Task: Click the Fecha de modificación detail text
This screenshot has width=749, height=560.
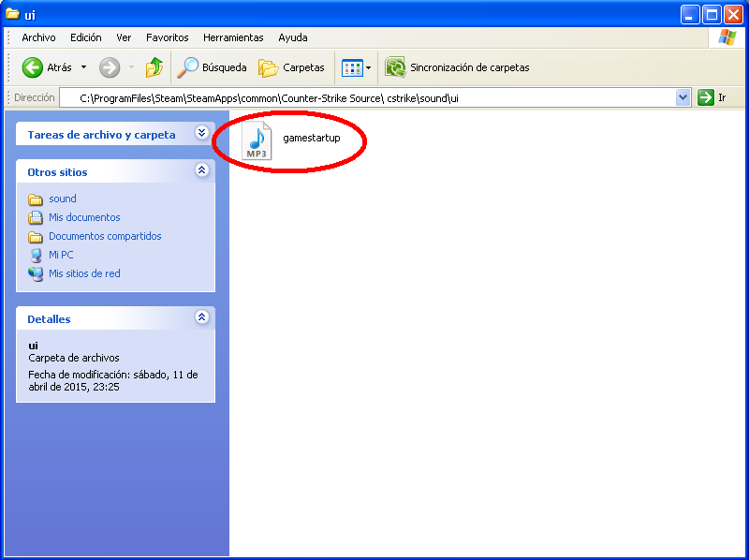Action: (112, 381)
